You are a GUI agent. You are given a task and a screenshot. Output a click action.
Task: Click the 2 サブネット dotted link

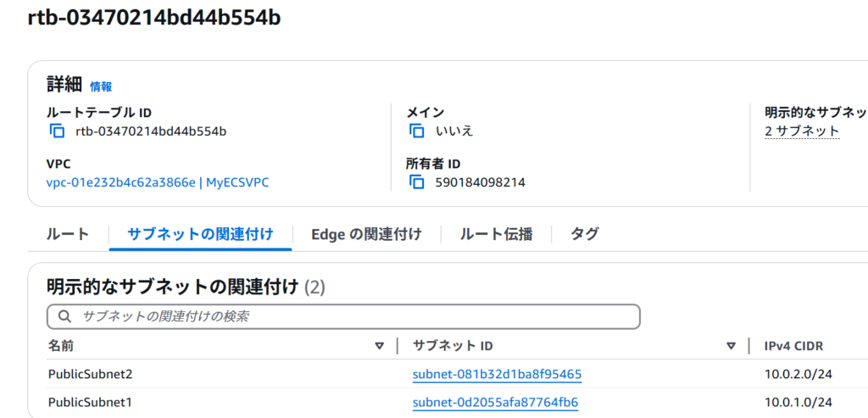pyautogui.click(x=802, y=131)
